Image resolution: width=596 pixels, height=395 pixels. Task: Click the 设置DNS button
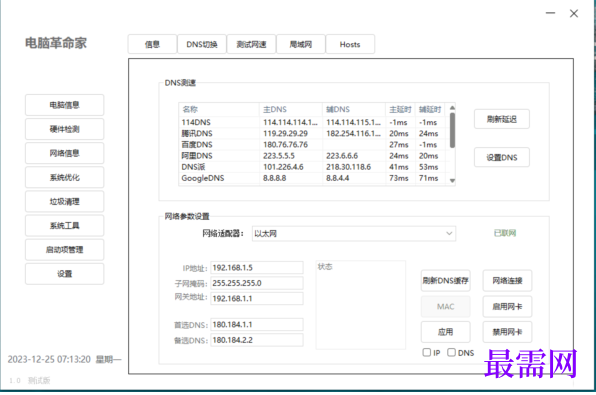(x=502, y=157)
